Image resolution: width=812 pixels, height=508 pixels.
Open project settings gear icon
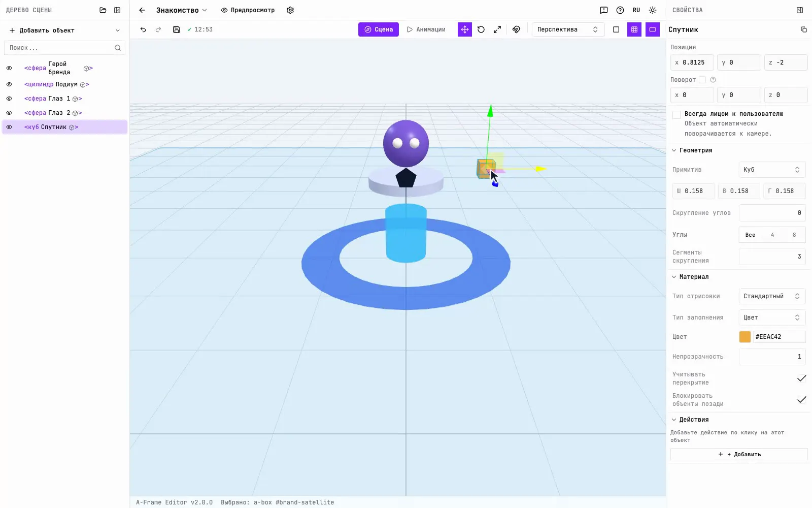point(290,10)
